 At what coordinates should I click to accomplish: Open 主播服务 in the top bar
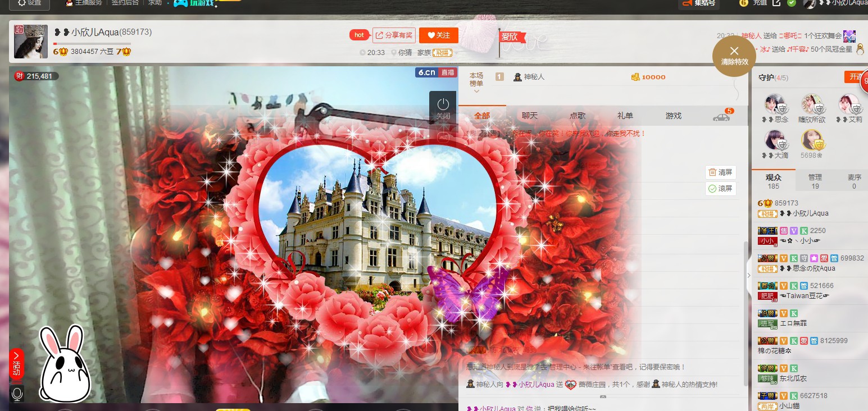tap(84, 3)
